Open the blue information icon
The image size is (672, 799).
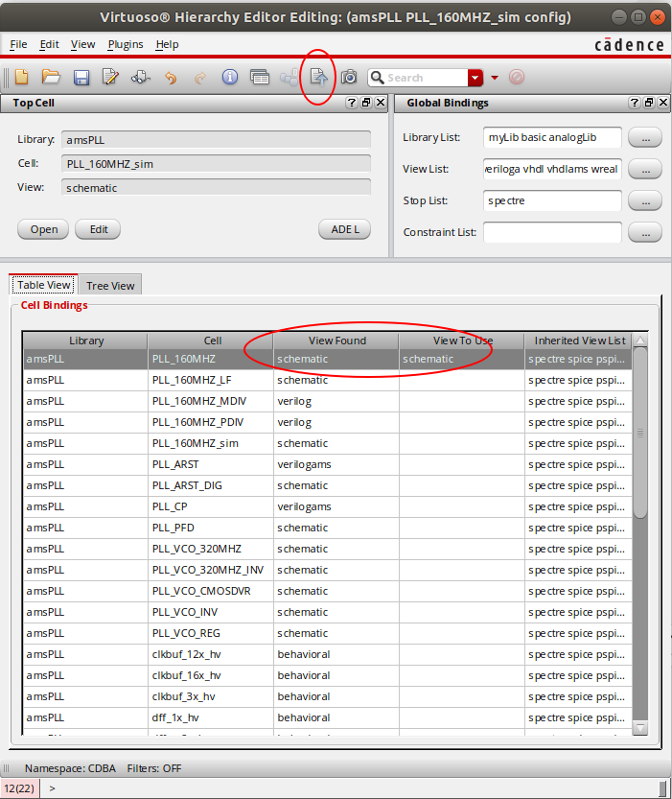click(230, 78)
